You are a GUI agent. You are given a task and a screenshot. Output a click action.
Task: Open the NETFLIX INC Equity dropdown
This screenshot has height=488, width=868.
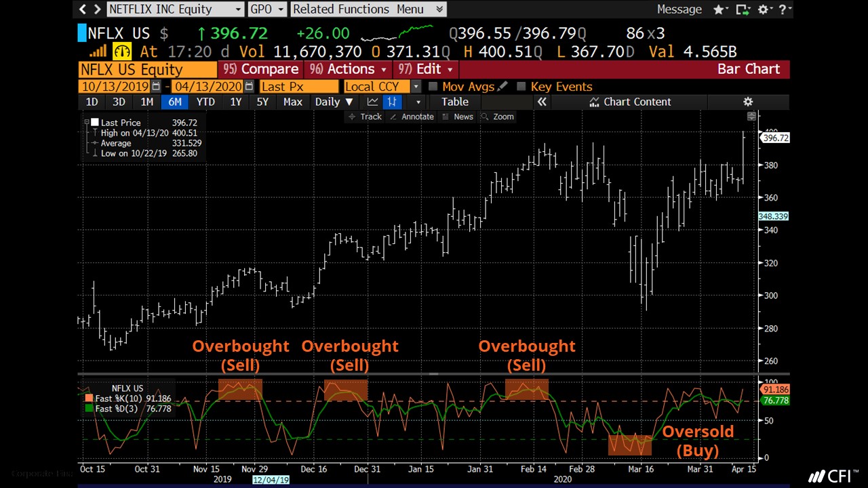pyautogui.click(x=175, y=9)
